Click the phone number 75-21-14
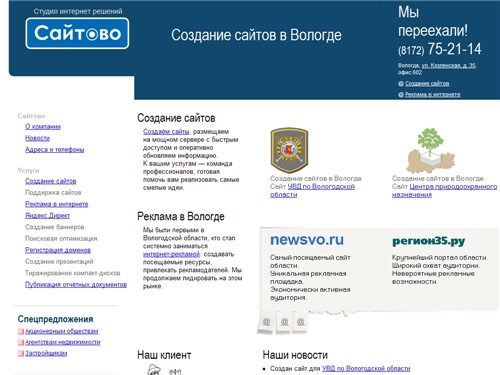The image size is (500, 375). (x=455, y=49)
